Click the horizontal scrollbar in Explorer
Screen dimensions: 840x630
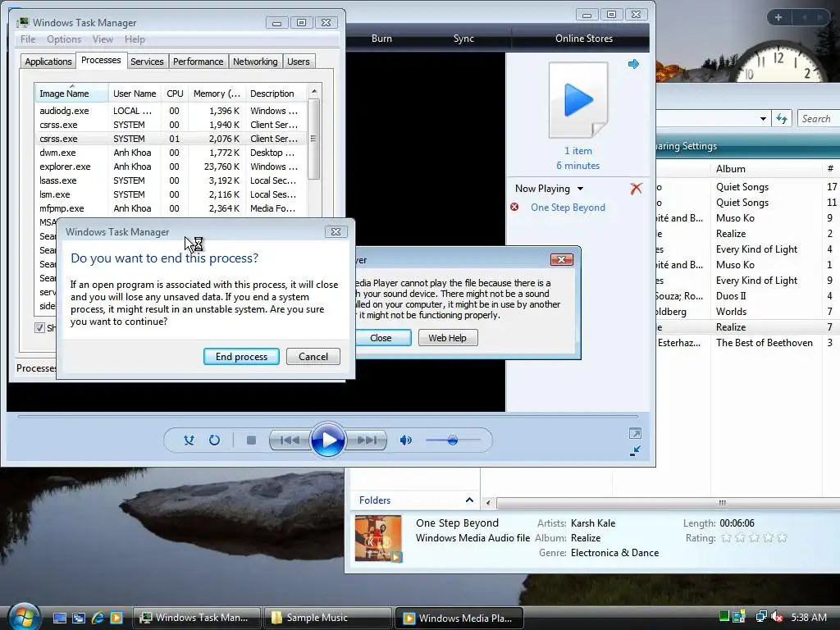[668, 503]
